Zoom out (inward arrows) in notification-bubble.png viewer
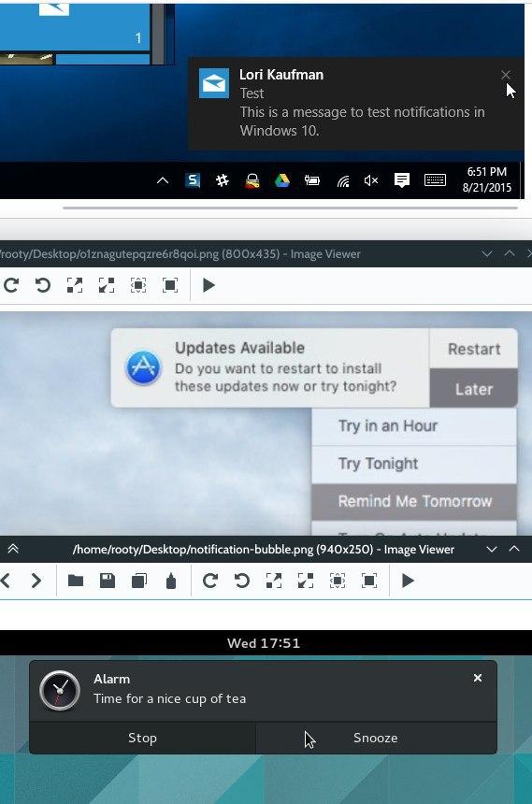 tap(306, 581)
